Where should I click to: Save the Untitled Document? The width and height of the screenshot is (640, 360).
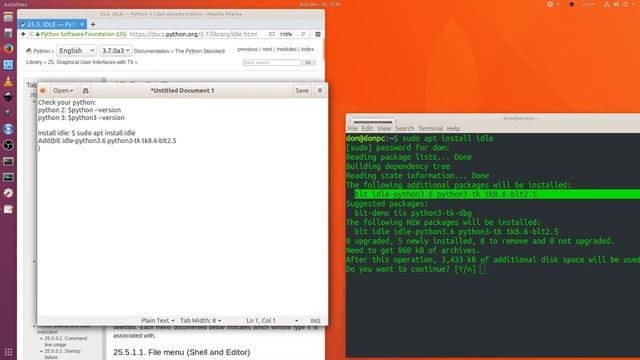302,91
